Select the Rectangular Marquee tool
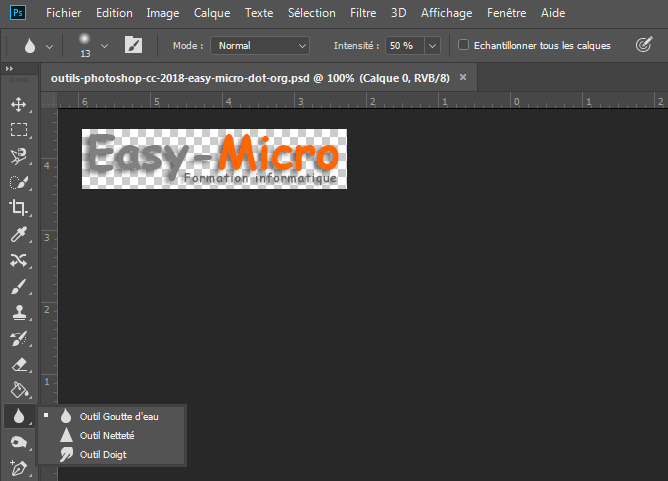 [18, 130]
